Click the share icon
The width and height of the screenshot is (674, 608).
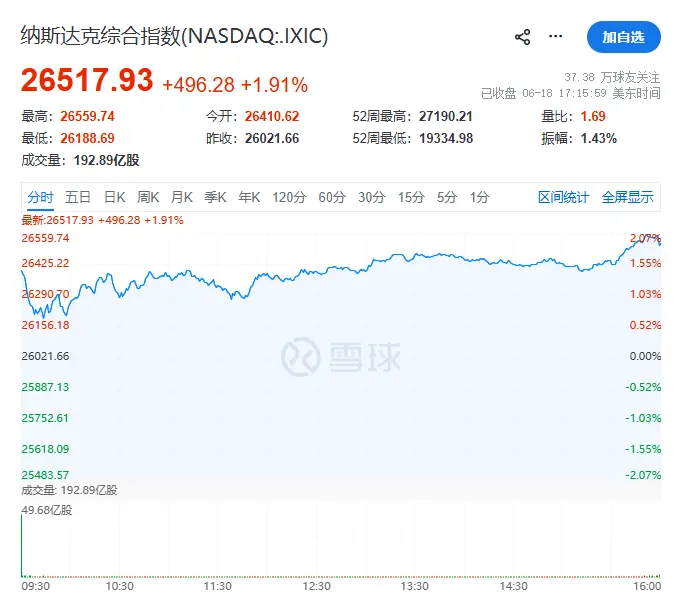522,37
